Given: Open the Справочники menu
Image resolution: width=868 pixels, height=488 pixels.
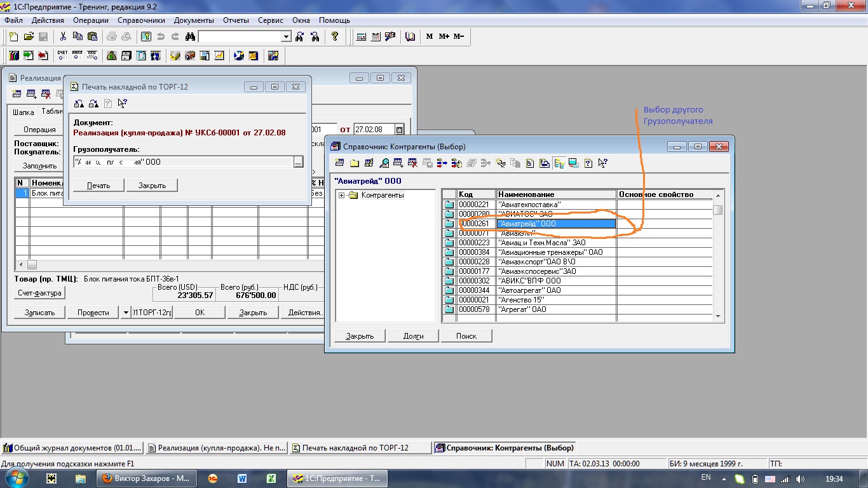Looking at the screenshot, I should 140,20.
